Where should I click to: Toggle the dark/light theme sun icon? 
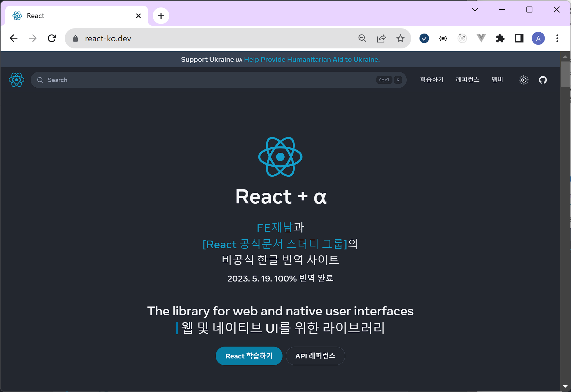tap(524, 80)
